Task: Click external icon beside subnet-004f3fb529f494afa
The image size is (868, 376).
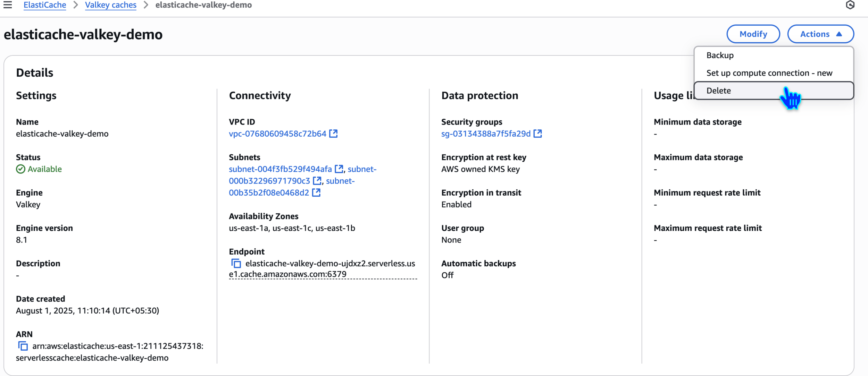Action: point(339,169)
